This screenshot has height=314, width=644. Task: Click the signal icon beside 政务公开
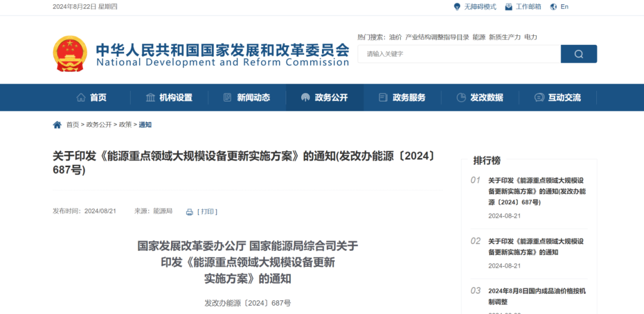305,97
